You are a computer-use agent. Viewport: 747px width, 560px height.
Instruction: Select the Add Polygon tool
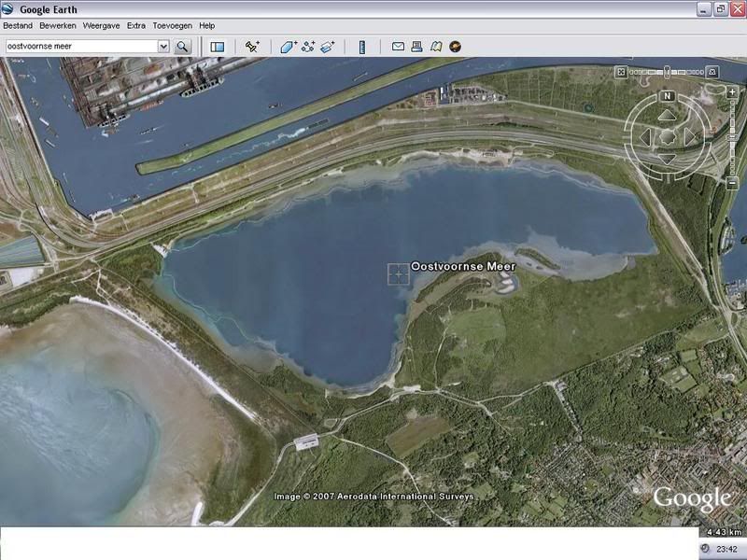tap(289, 46)
